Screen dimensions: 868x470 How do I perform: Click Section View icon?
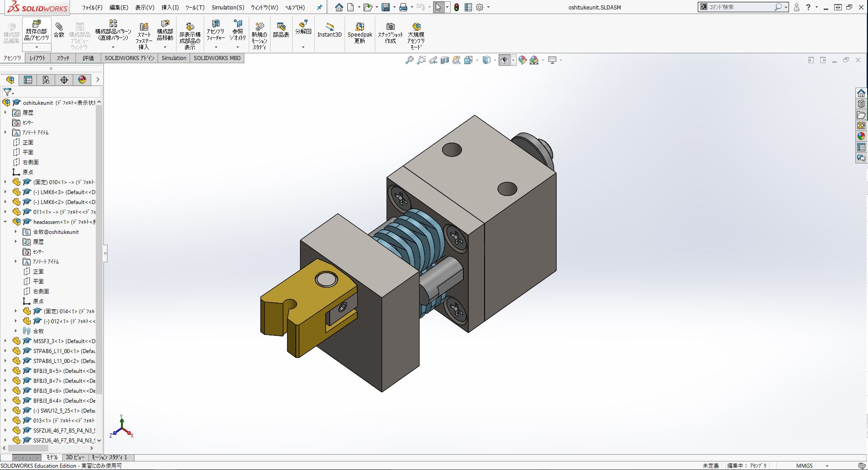[444, 60]
